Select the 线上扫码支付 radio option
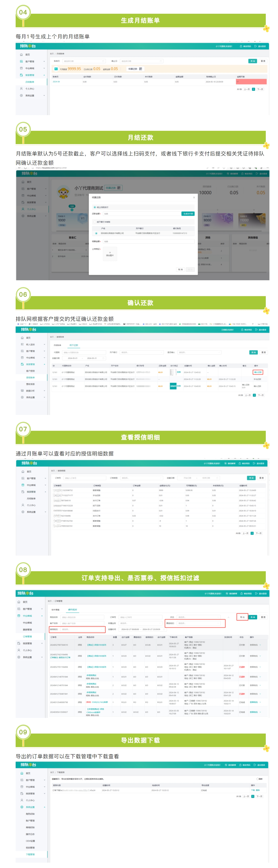 coord(95,207)
